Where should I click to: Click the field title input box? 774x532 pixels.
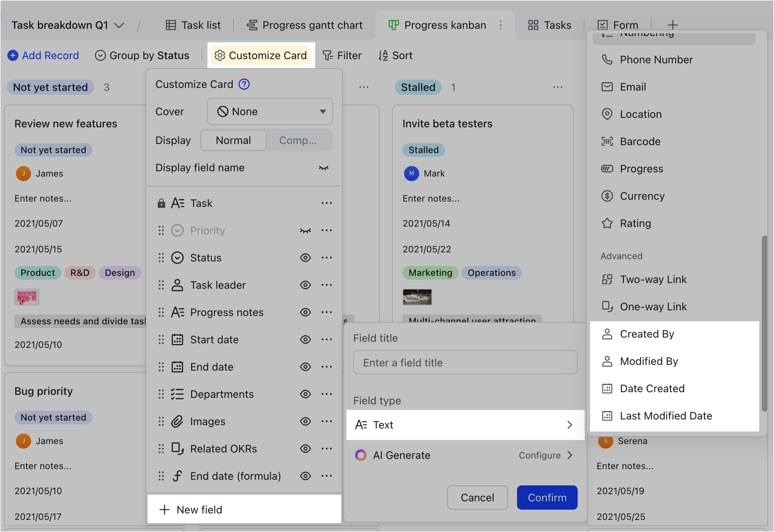pos(465,362)
